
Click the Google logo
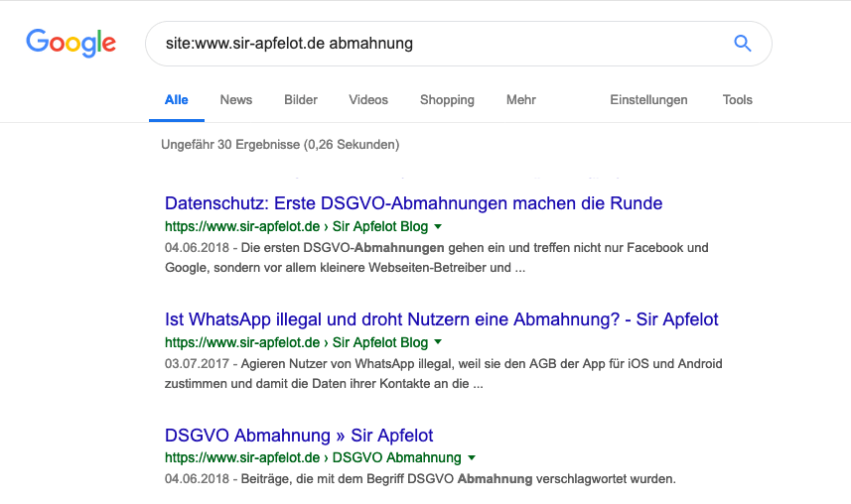71,43
